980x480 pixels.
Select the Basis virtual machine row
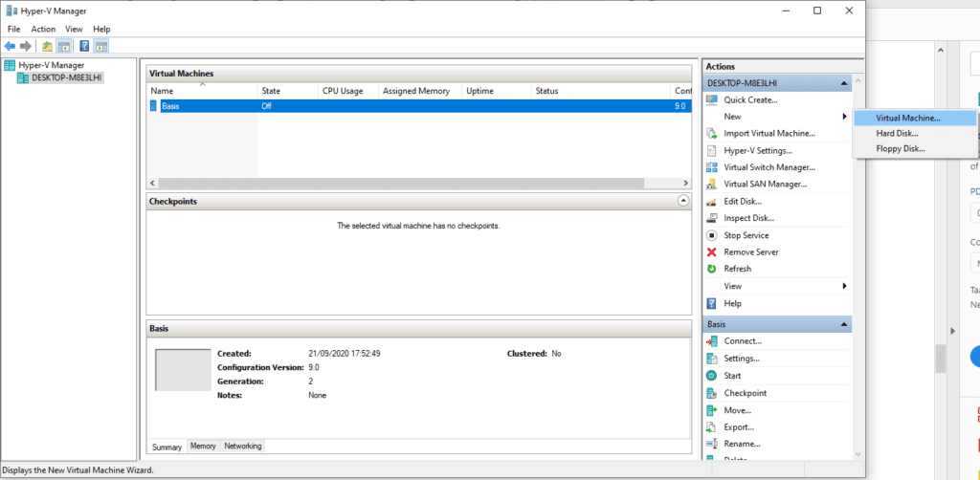coord(419,106)
